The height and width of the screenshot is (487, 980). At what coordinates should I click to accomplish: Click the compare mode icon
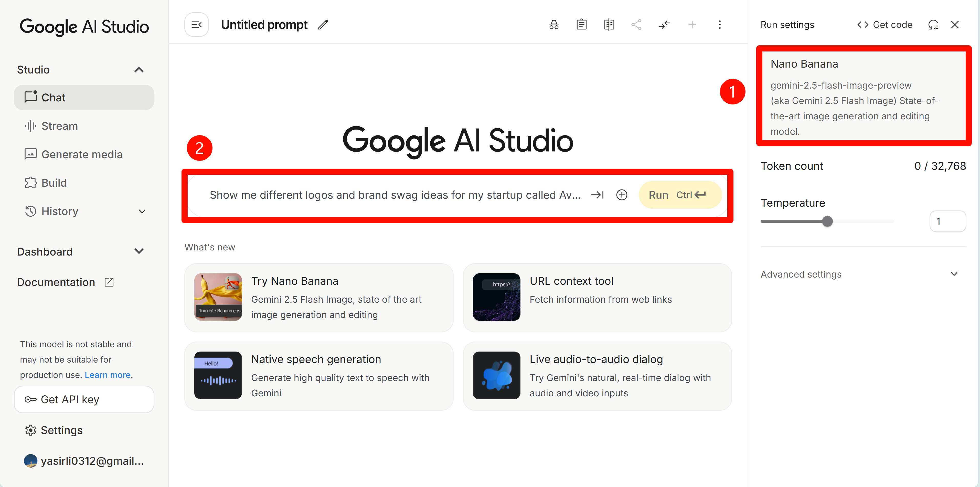pos(609,25)
